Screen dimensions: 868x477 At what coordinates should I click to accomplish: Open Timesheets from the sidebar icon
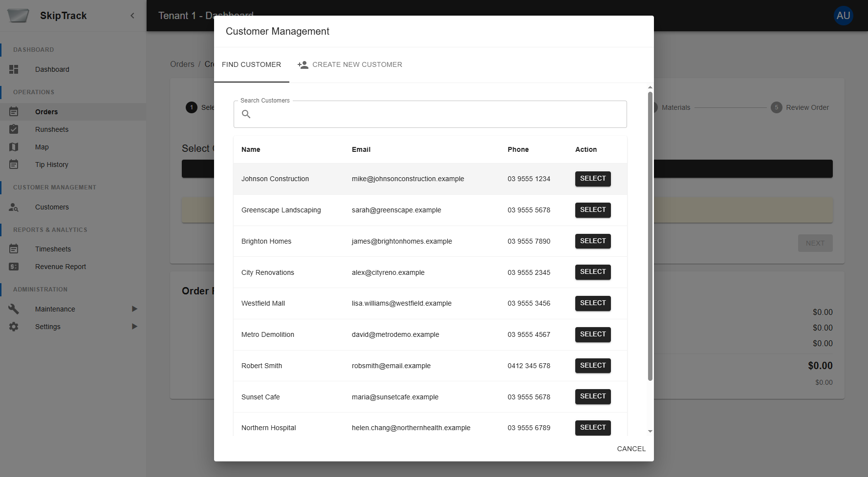click(14, 249)
